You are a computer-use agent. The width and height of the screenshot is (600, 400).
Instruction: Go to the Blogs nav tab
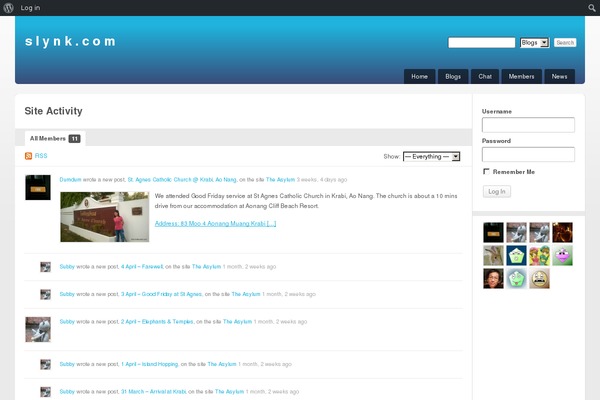(453, 77)
